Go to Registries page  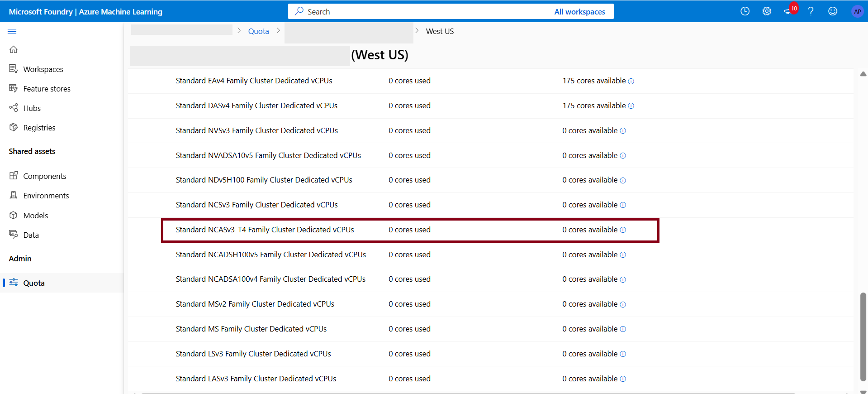coord(39,128)
